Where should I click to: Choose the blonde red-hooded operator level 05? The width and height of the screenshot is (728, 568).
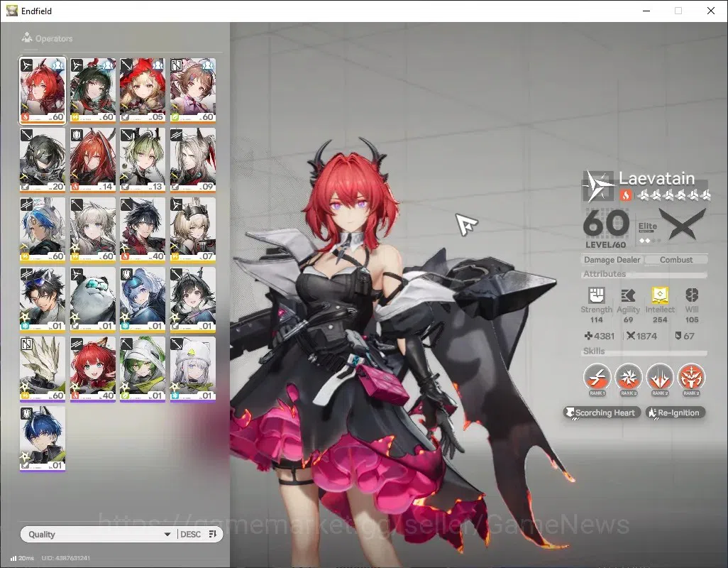click(x=143, y=91)
